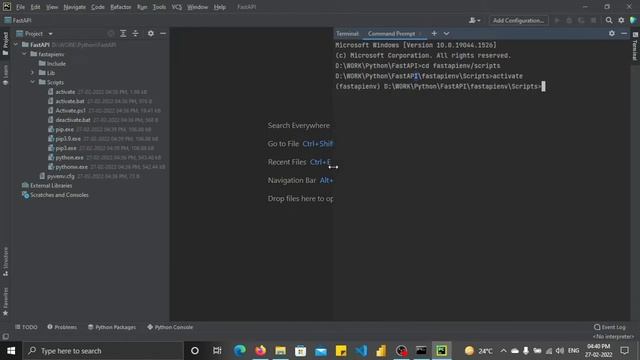Viewport: 640px width, 360px height.
Task: Click in the terminal command line
Action: point(543,86)
